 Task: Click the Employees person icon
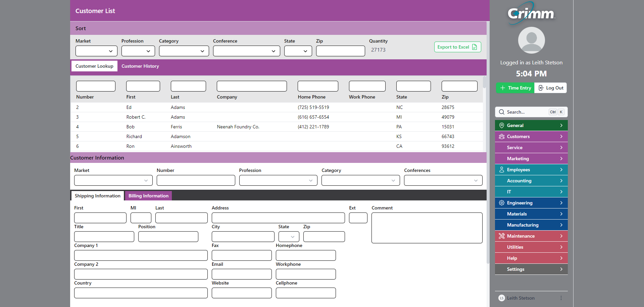(502, 170)
